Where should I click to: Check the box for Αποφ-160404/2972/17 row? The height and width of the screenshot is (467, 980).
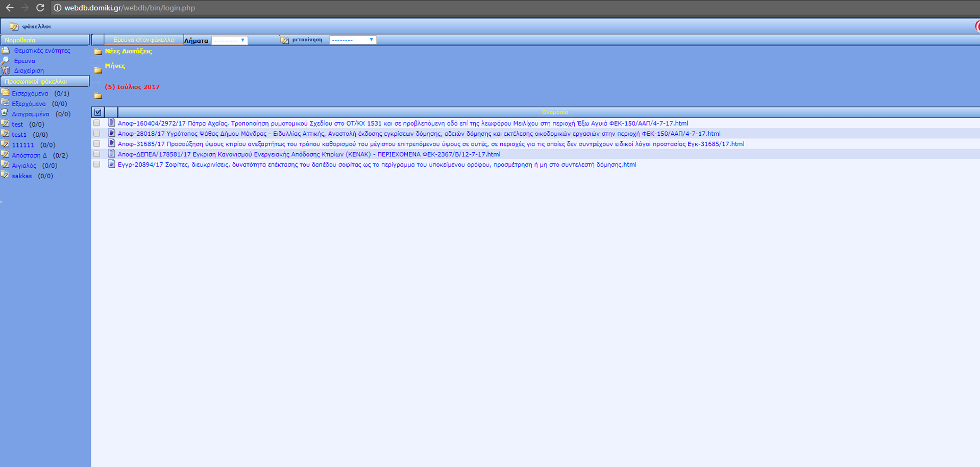(96, 123)
